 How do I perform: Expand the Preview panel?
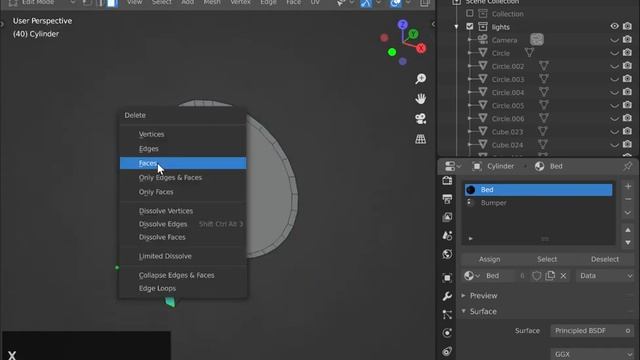(483, 296)
